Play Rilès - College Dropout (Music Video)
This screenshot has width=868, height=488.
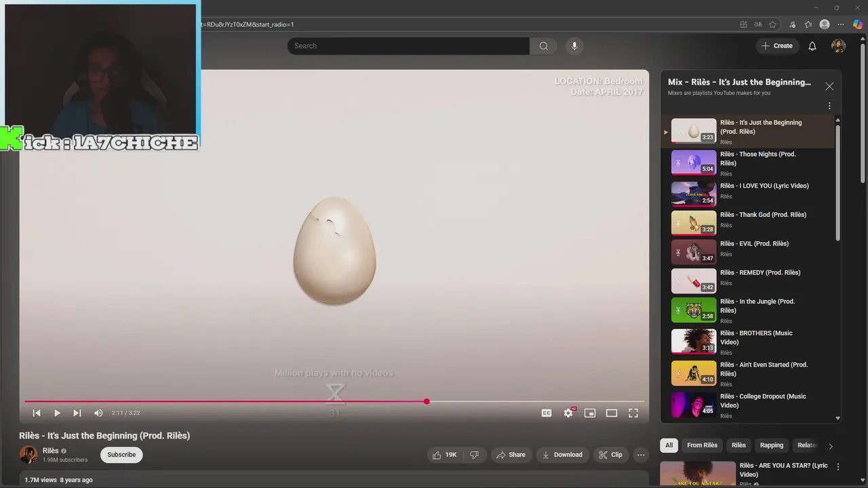click(749, 405)
